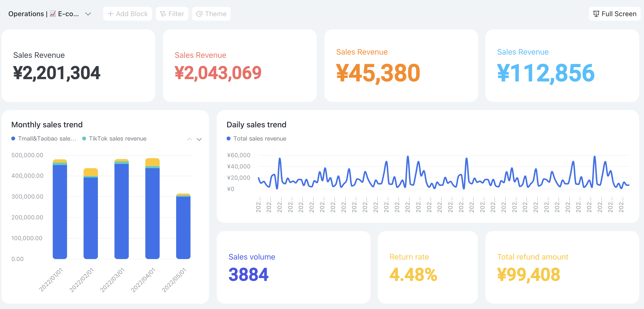Click the yellow segment of 2022/02/01 bar

pyautogui.click(x=91, y=172)
